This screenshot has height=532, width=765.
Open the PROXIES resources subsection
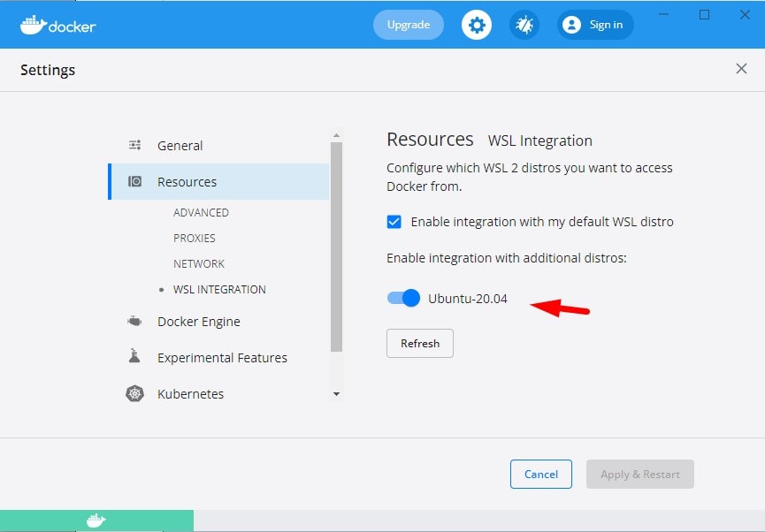[x=195, y=238]
